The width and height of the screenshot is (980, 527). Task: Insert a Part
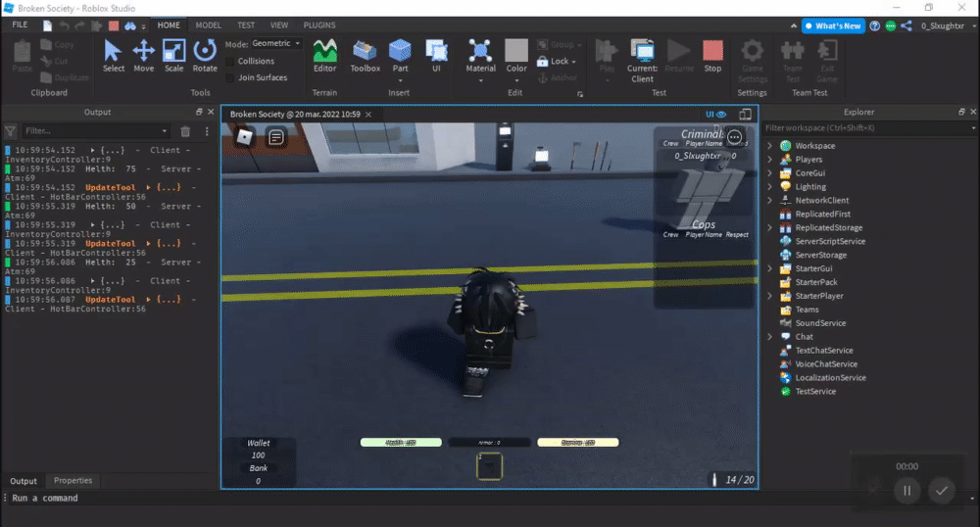click(400, 58)
